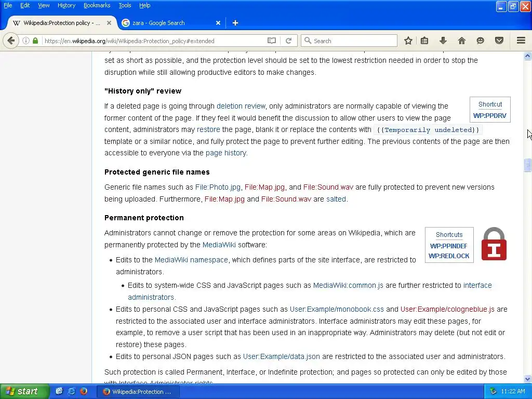Open File:Sound.wav link after 'Furthermore'

(286, 199)
